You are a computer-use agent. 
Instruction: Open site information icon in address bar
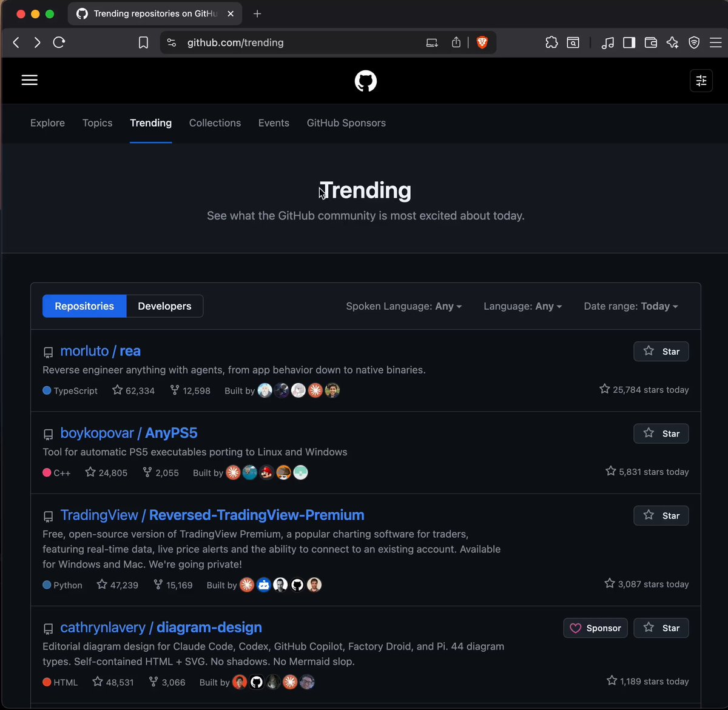pyautogui.click(x=172, y=42)
